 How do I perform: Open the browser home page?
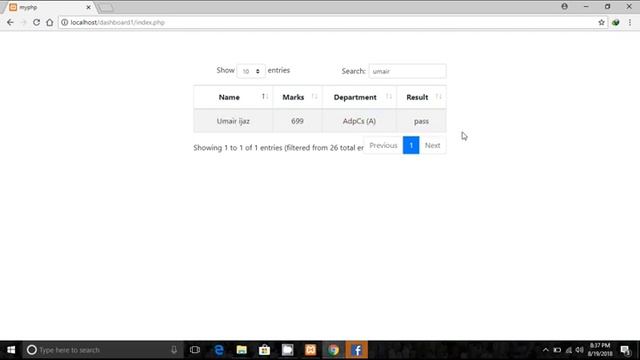[x=49, y=22]
